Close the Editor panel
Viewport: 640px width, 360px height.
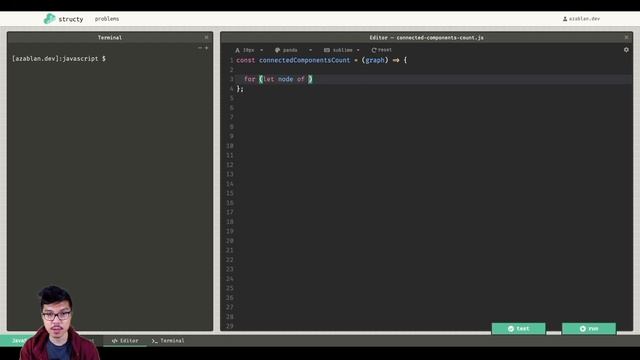(627, 37)
